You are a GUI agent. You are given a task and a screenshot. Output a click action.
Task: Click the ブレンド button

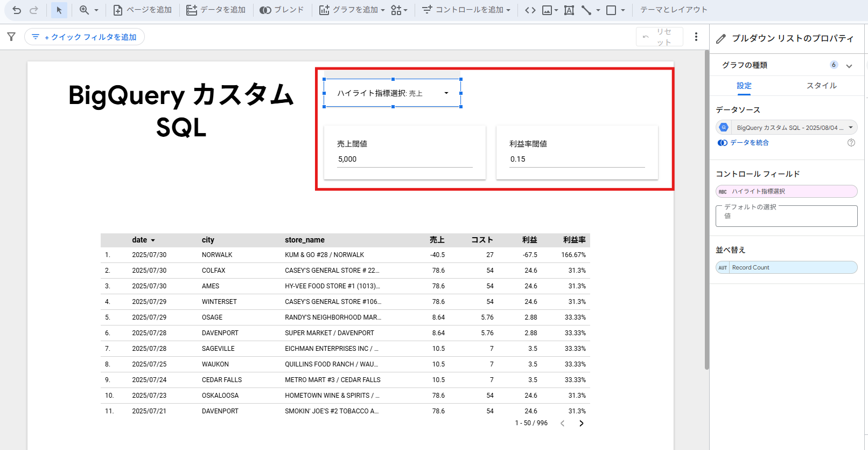[281, 10]
